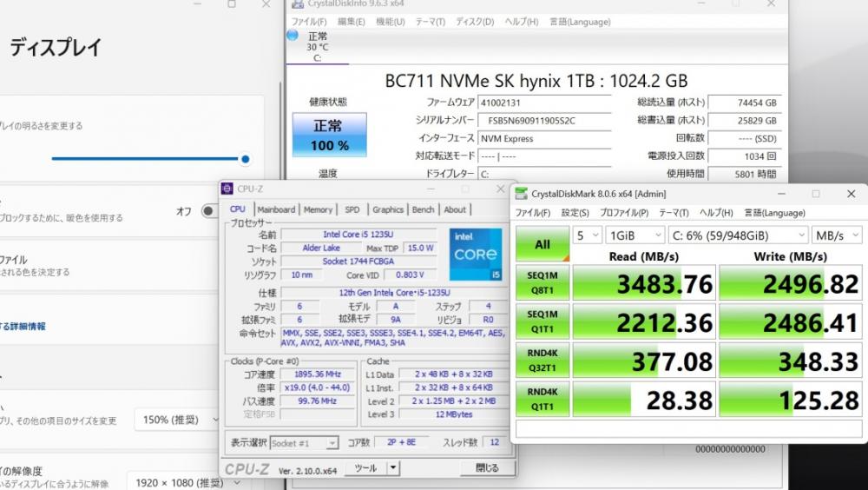Click RND4K Q1T1 write result 125.28
This screenshot has height=490, width=868.
click(x=791, y=400)
